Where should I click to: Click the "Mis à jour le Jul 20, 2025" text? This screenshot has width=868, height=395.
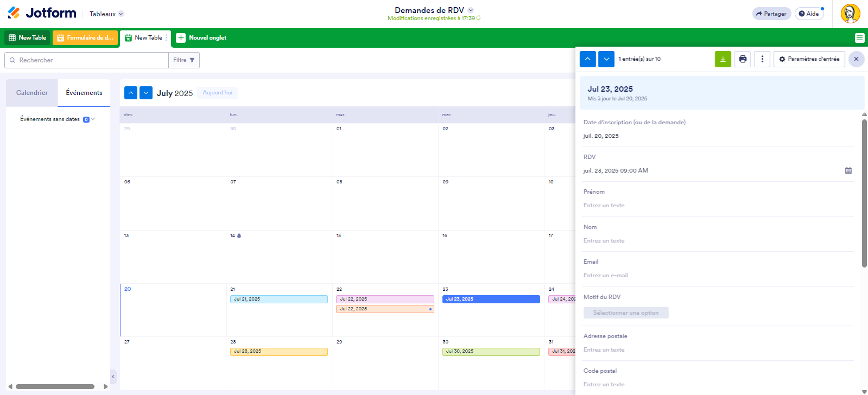[617, 99]
